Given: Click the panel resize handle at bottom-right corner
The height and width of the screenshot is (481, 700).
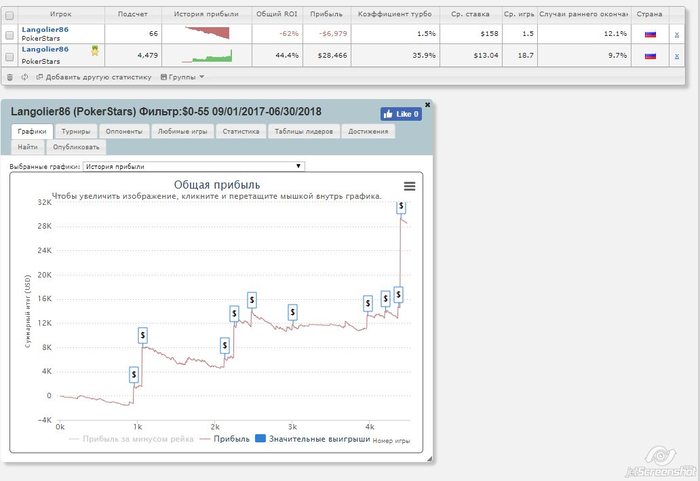Looking at the screenshot, I should click(429, 459).
